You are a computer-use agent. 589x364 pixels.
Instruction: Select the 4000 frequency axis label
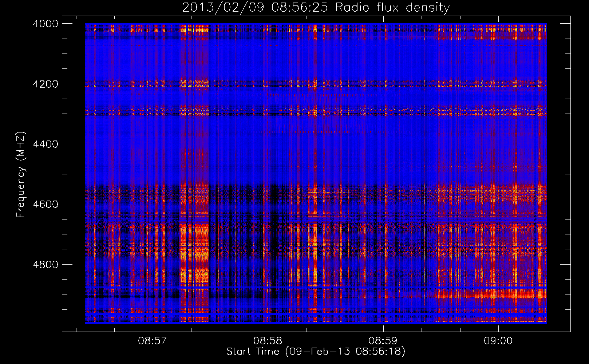(46, 24)
